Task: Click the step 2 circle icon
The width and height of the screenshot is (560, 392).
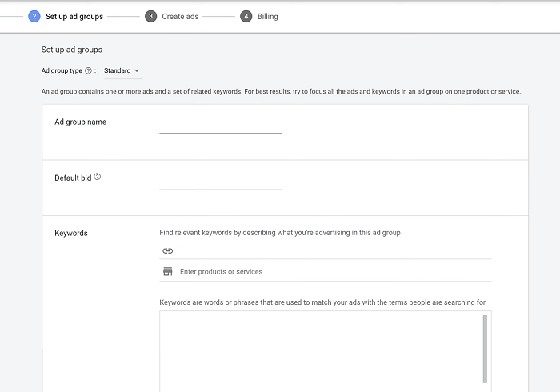Action: click(x=34, y=17)
